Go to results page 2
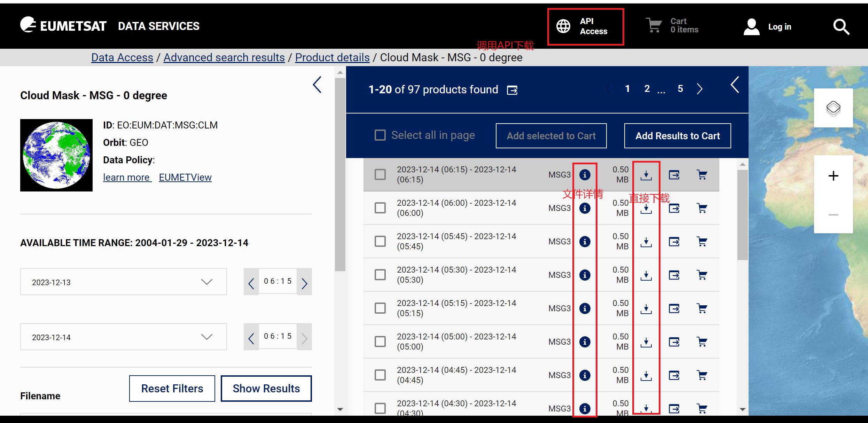The image size is (868, 423). pos(647,89)
